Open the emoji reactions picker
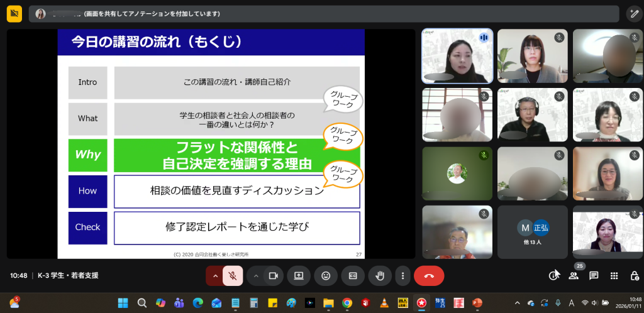The image size is (644, 313). [326, 275]
